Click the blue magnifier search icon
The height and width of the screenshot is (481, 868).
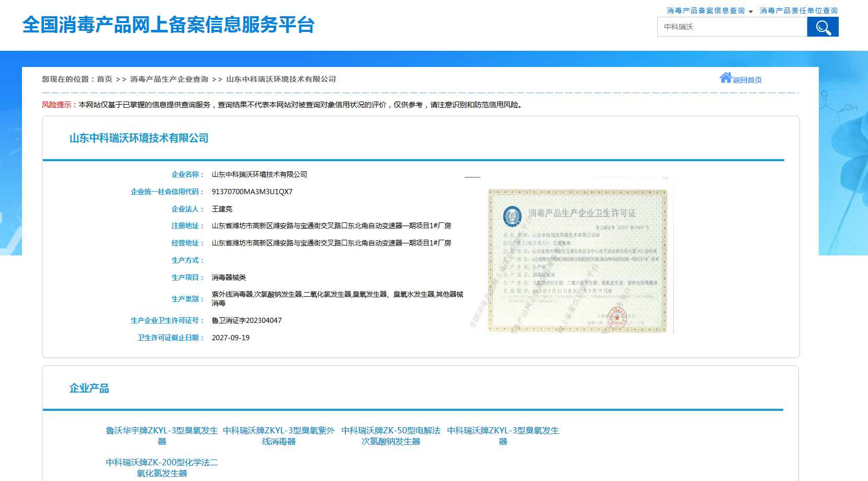click(822, 27)
